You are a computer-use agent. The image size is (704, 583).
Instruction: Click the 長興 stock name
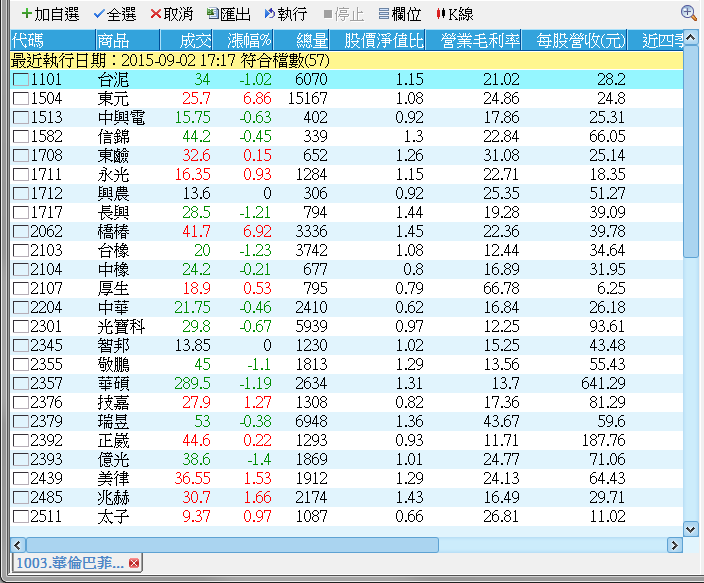click(x=113, y=212)
